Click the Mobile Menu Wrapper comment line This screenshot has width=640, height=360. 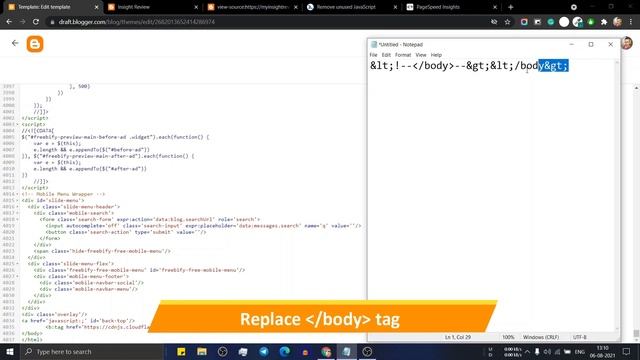click(63, 194)
